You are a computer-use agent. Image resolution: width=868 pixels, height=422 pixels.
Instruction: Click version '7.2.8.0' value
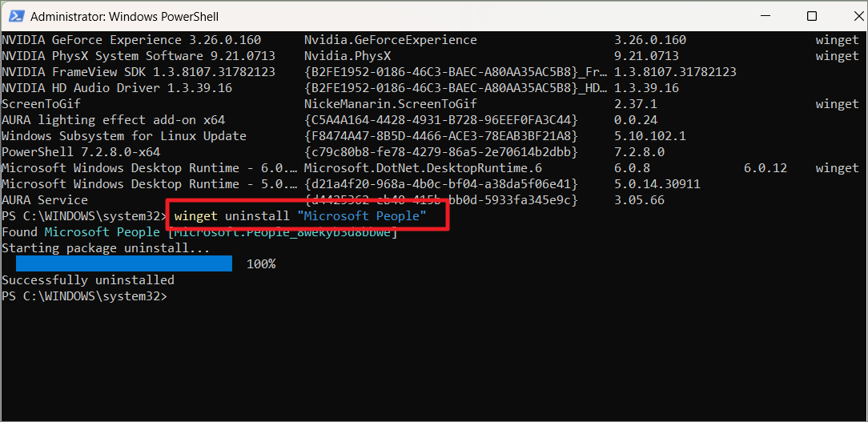[639, 151]
